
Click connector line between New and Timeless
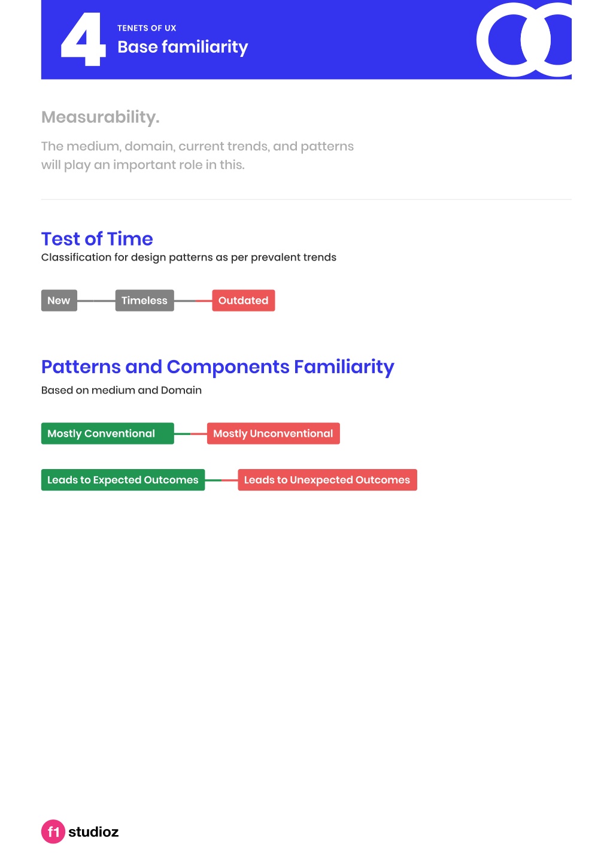(96, 301)
